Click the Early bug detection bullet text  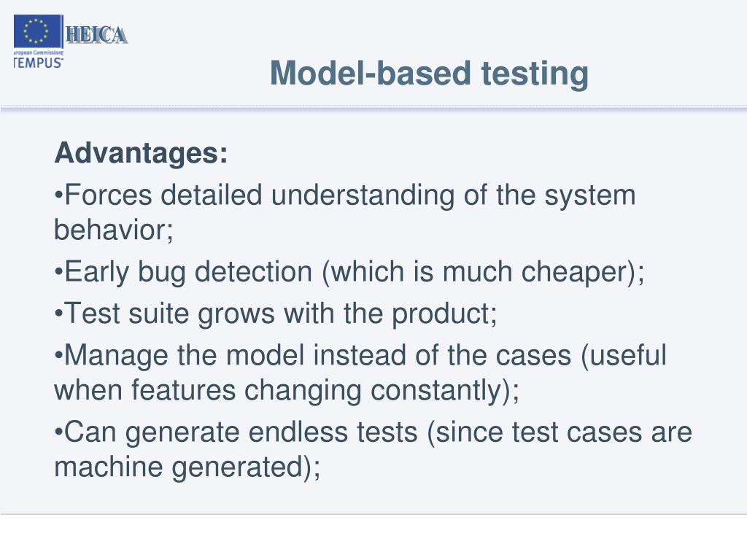(349, 273)
